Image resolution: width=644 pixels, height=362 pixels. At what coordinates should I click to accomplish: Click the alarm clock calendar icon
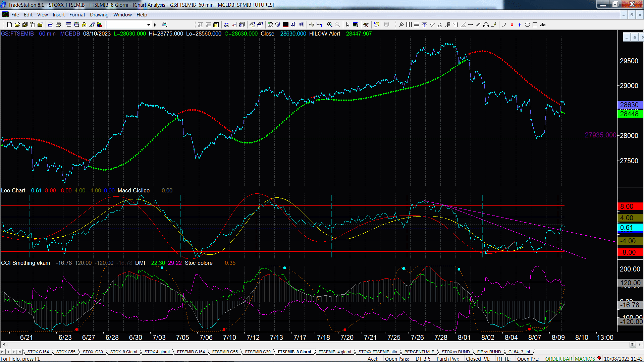(x=270, y=24)
